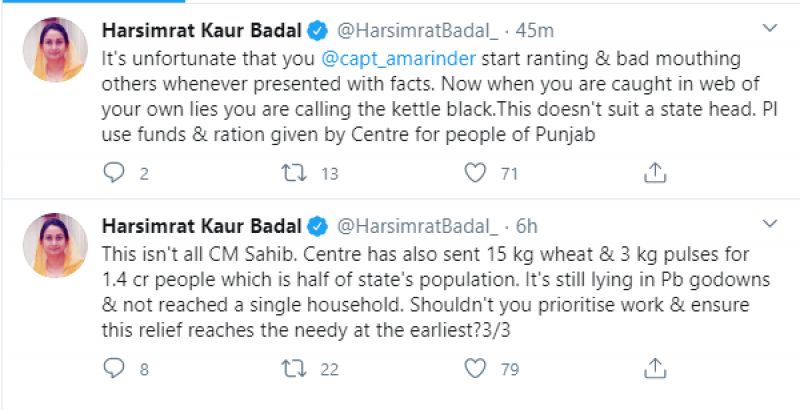The width and height of the screenshot is (800, 410).
Task: Like the tweet with 71 likes
Action: (475, 174)
